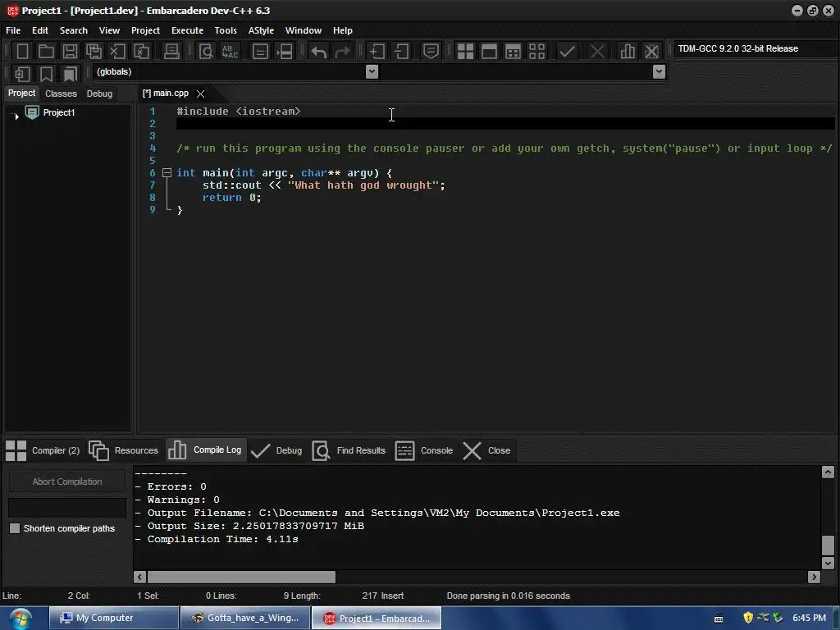The image size is (840, 630).
Task: Click the Indent toolbar icon
Action: (x=377, y=52)
